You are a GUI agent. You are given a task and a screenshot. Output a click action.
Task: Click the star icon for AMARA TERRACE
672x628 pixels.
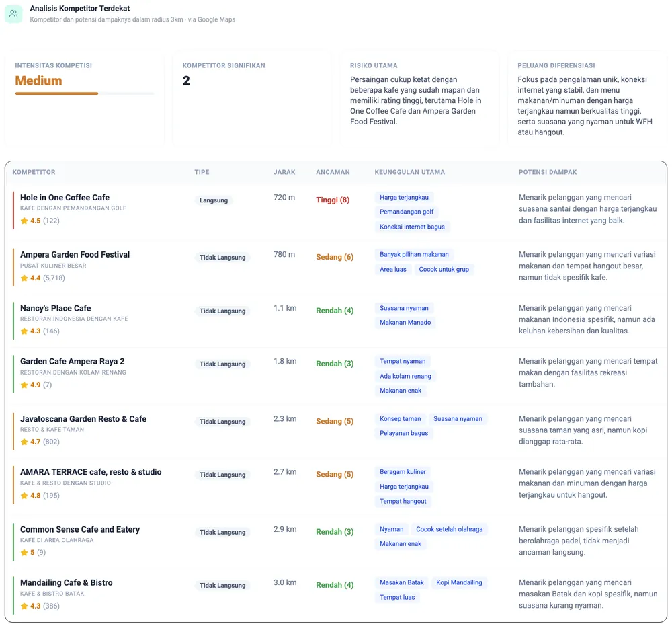(24, 496)
